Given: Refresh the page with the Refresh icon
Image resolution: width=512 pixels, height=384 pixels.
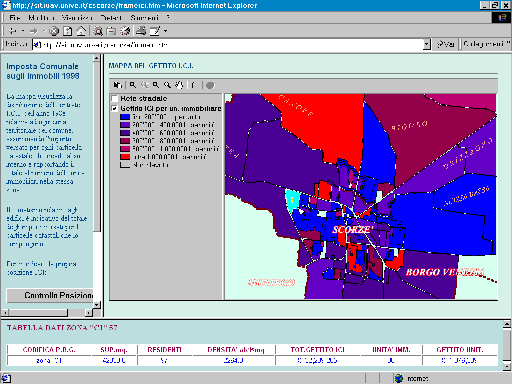Looking at the screenshot, I should click(68, 31).
